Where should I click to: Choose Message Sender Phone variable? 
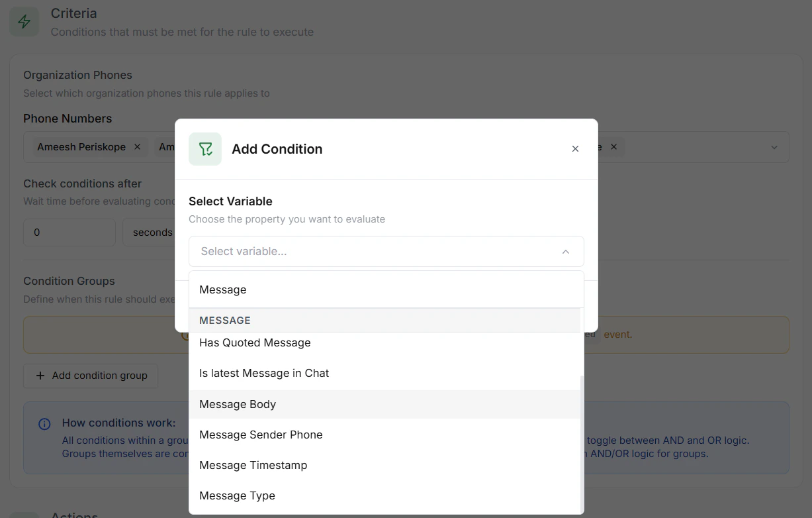(384, 435)
